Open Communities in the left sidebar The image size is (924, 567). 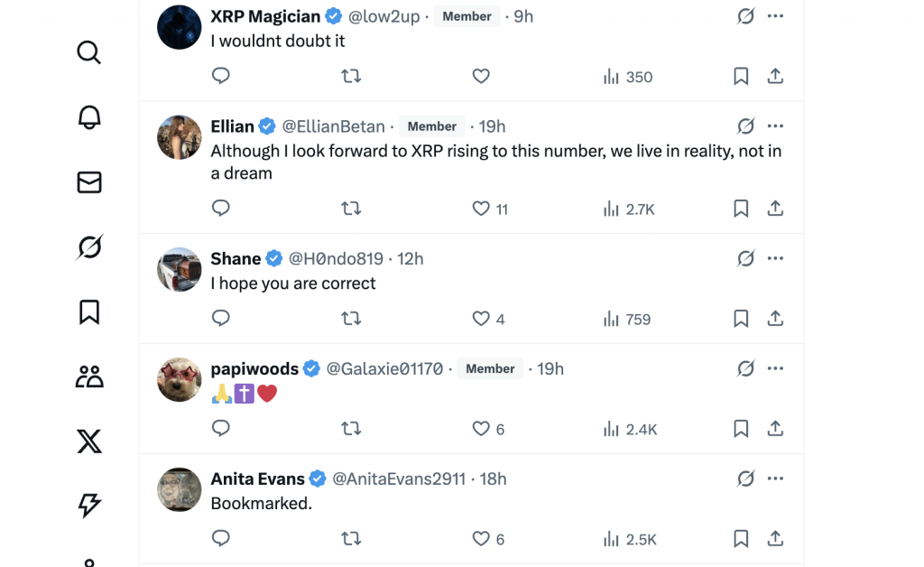88,376
